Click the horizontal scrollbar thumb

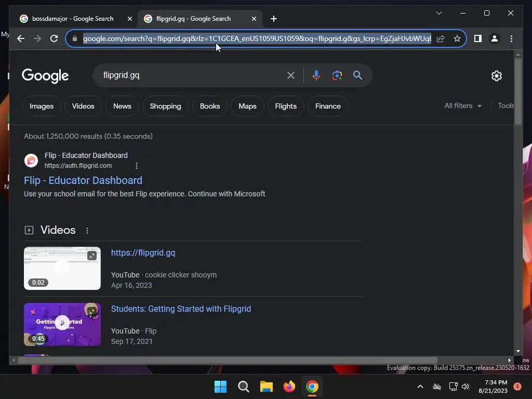click(228, 361)
